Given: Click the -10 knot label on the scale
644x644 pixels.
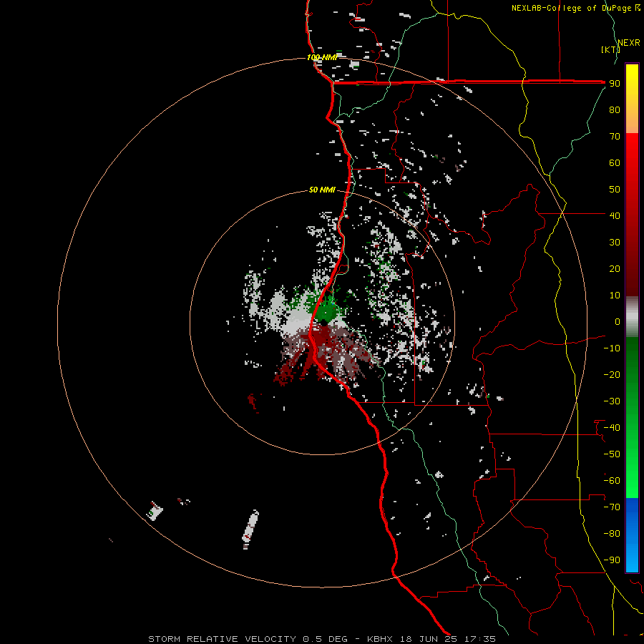Looking at the screenshot, I should [x=612, y=348].
